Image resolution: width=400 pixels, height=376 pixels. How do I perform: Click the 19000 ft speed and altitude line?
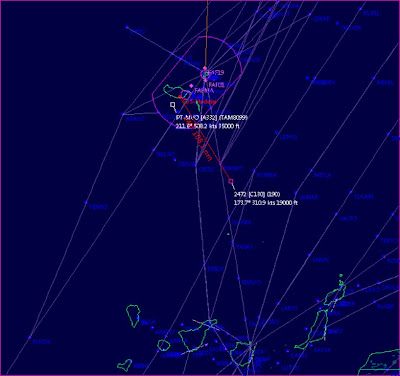(x=266, y=202)
